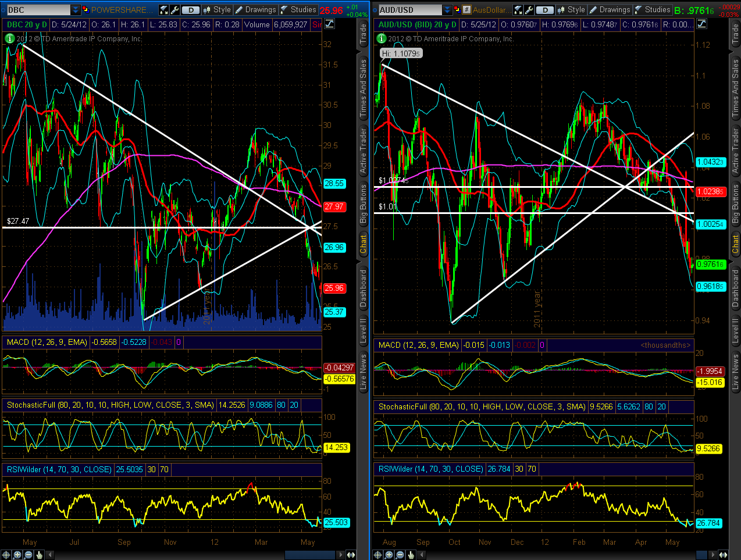Open Live News tab beside DBC chart
This screenshot has height=560, width=741.
pyautogui.click(x=364, y=371)
